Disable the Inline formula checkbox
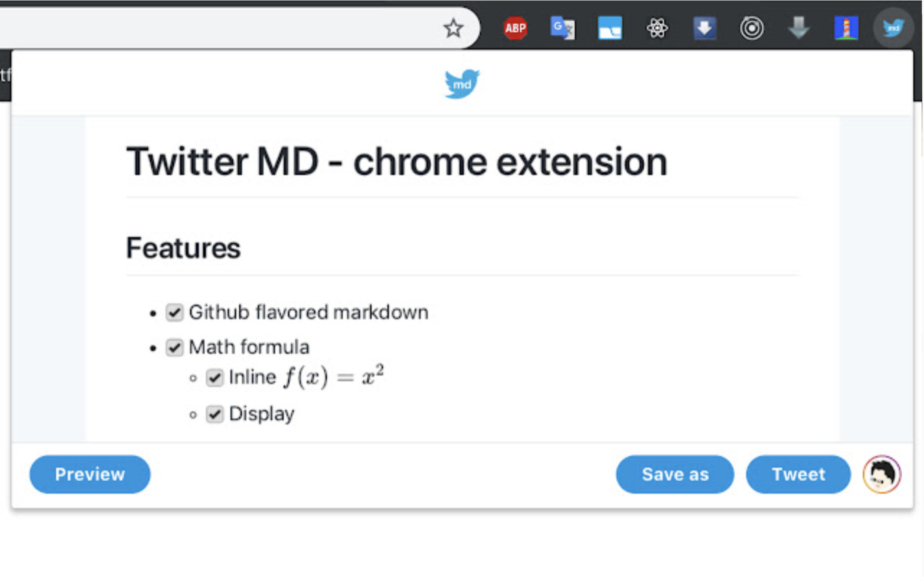The image size is (924, 577). click(214, 378)
